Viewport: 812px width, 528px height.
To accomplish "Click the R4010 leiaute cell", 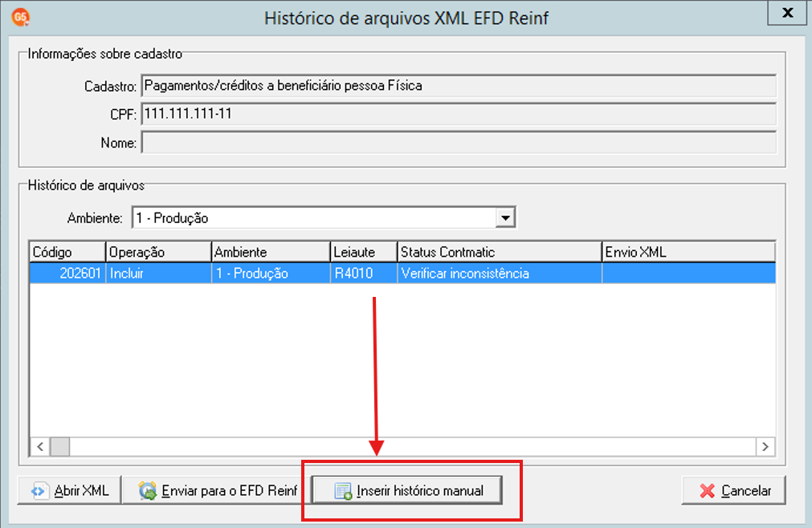I will (x=364, y=273).
